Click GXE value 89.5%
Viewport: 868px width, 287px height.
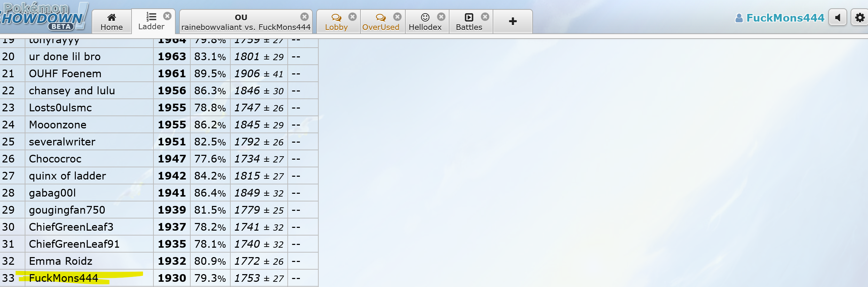pos(210,73)
